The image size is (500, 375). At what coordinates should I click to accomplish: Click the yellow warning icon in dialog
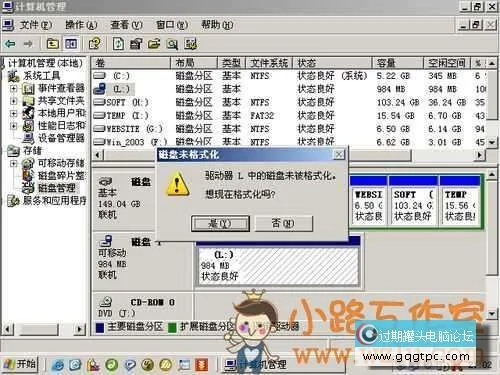point(177,184)
